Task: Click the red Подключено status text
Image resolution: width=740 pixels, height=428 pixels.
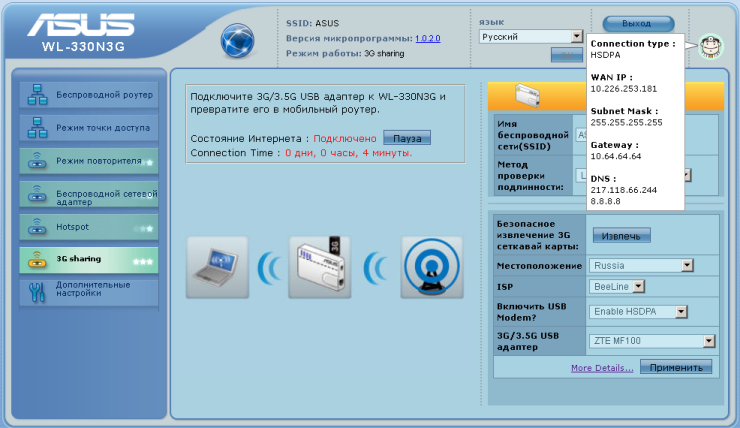Action: [x=345, y=139]
